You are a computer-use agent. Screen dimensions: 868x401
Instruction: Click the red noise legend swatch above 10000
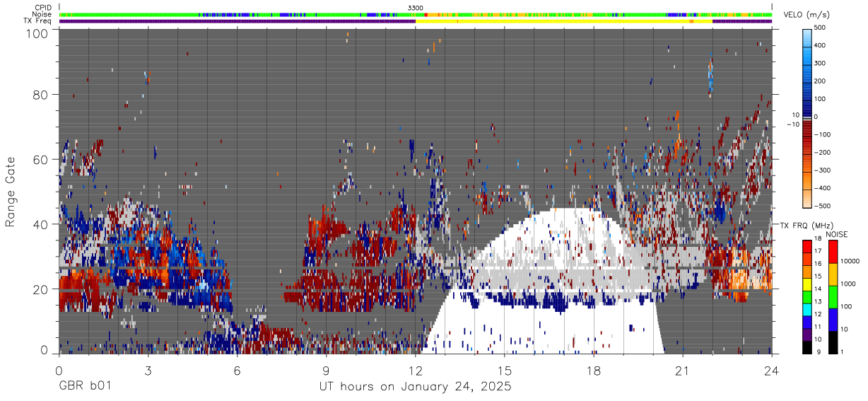click(833, 252)
